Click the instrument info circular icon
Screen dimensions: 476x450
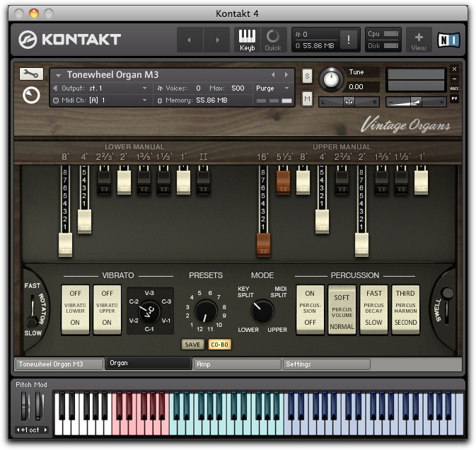pyautogui.click(x=31, y=95)
